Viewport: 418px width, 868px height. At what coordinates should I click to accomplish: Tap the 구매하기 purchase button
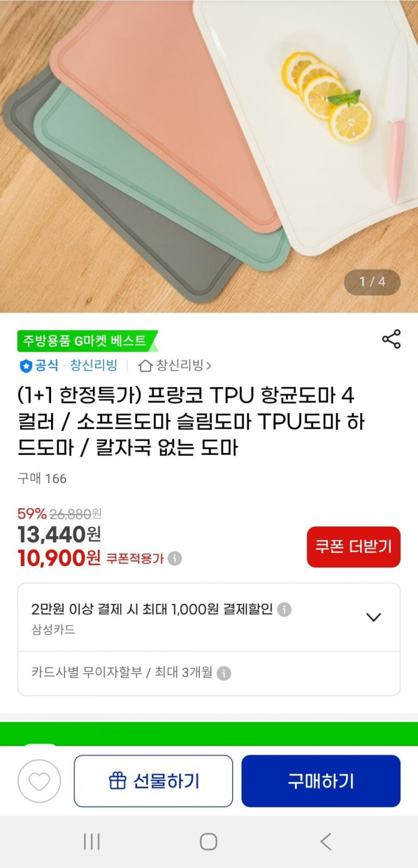[x=321, y=781]
